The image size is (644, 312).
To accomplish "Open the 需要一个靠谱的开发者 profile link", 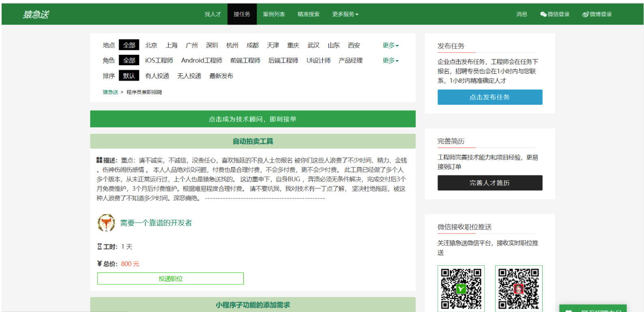I will click(x=156, y=223).
